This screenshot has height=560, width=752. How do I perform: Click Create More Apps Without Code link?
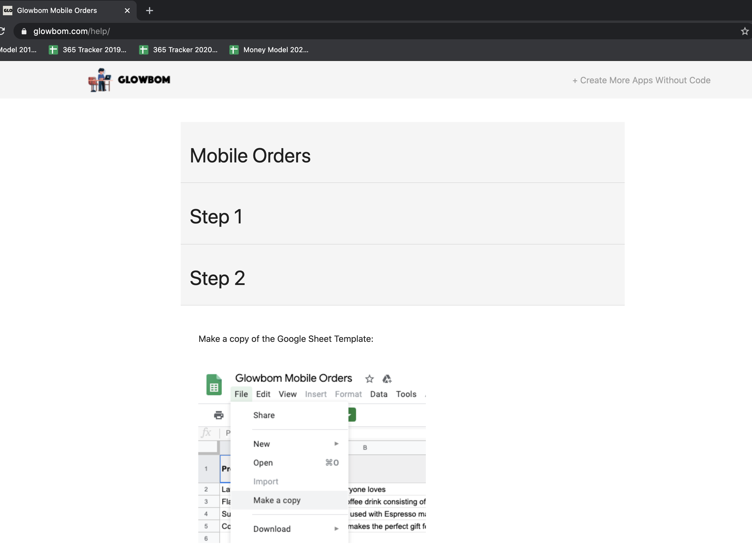click(x=641, y=80)
